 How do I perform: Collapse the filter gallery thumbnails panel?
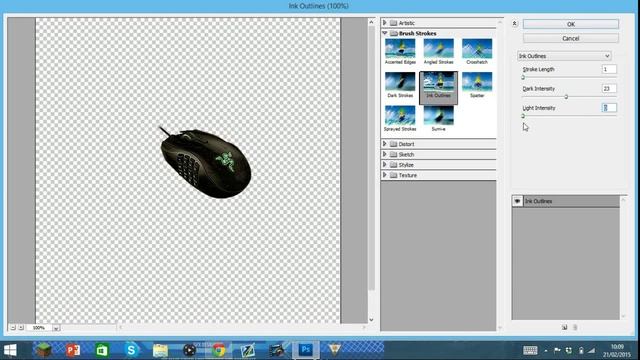[514, 24]
